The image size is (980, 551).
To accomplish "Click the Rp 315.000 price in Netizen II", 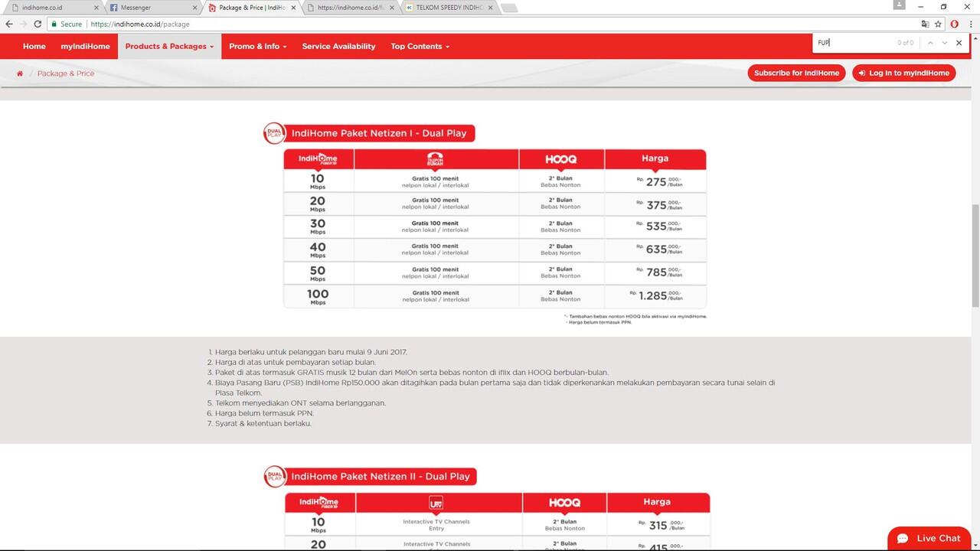I will click(x=661, y=525).
